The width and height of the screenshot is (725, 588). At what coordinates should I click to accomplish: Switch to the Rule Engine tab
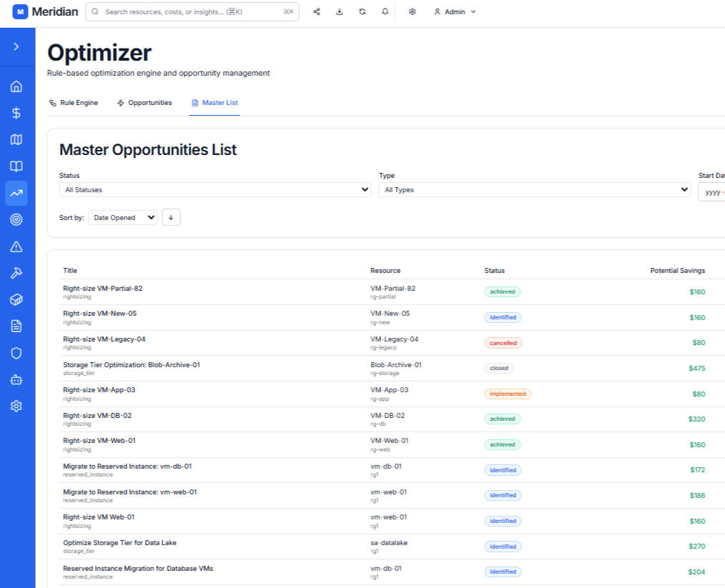[x=73, y=103]
